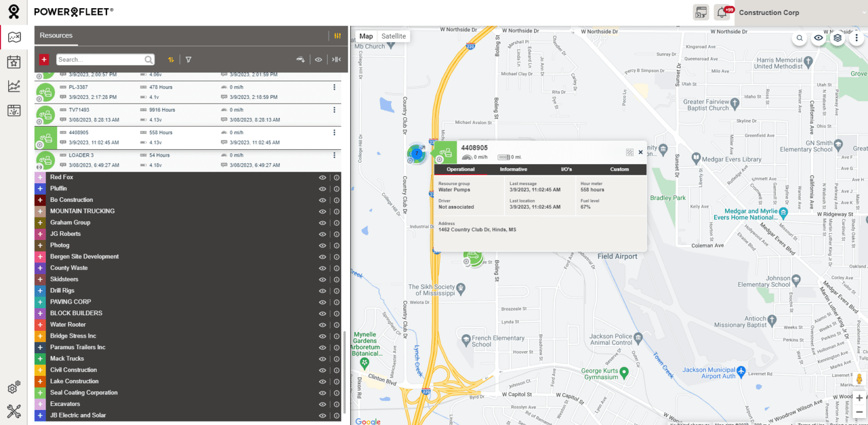Toggle the eye icon for Mack Trucks
Viewport: 868px width, 425px height.
[323, 359]
